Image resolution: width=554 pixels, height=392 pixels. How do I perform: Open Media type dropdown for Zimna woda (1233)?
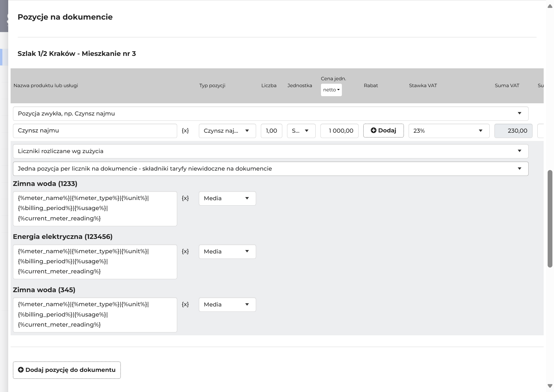tap(227, 198)
